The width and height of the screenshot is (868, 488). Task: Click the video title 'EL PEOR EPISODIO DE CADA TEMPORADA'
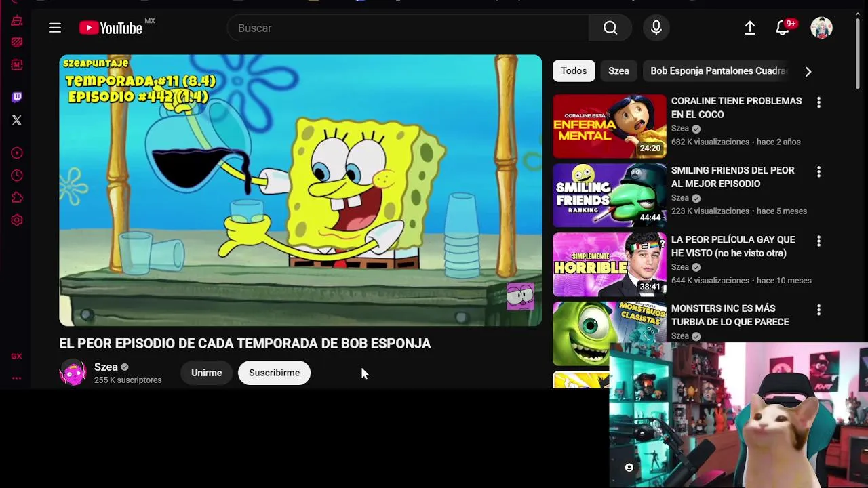tap(245, 344)
